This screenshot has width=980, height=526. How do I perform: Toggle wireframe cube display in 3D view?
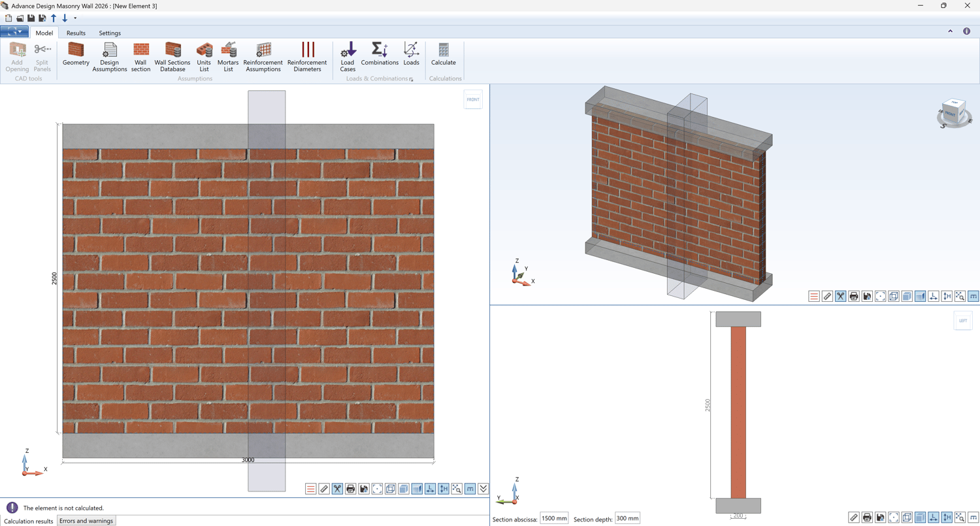tap(894, 297)
